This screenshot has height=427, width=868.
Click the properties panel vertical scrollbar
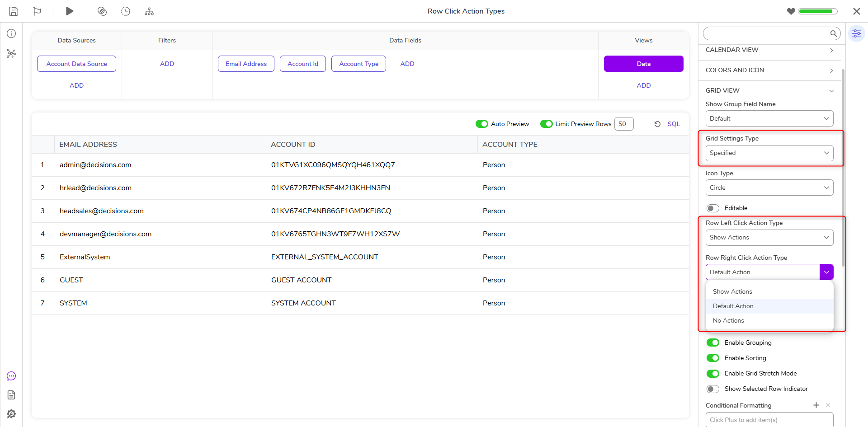point(843,167)
